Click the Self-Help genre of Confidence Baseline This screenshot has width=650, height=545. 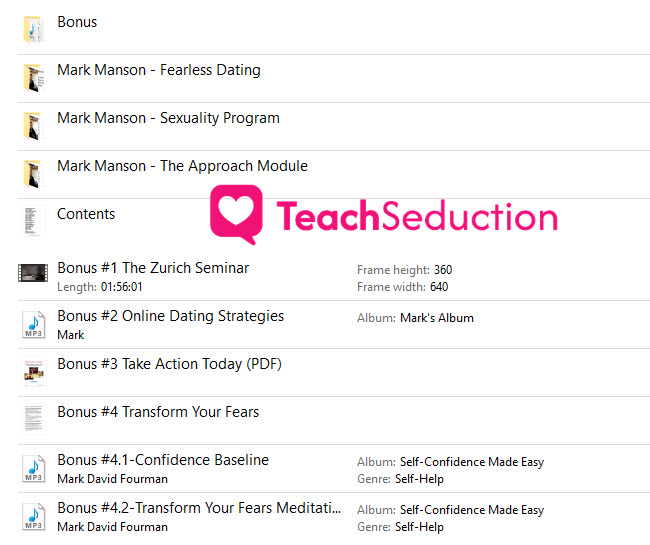[x=419, y=479]
